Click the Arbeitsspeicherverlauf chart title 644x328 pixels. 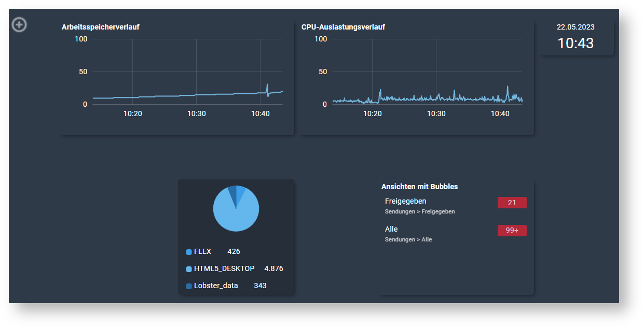(100, 27)
